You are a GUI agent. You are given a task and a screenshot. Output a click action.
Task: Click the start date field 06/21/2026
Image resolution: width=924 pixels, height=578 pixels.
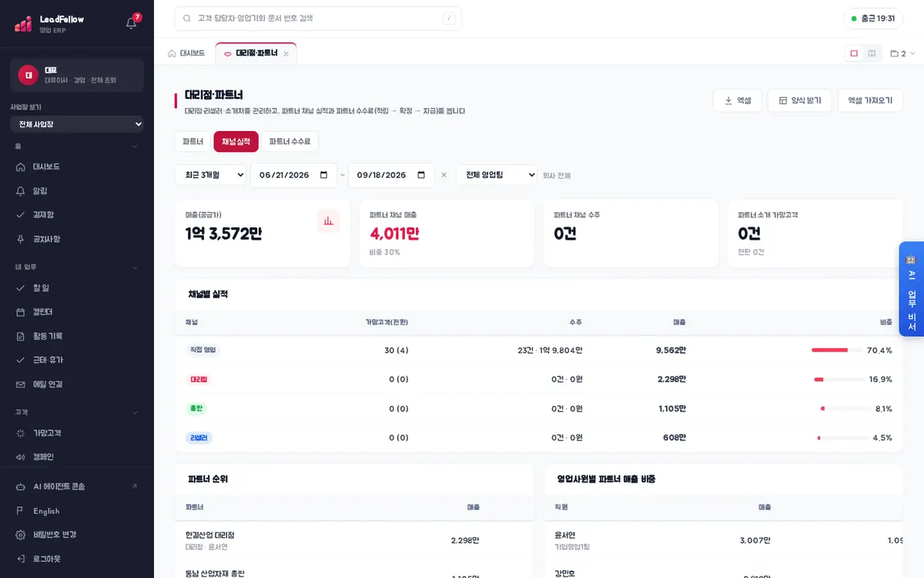pyautogui.click(x=293, y=175)
